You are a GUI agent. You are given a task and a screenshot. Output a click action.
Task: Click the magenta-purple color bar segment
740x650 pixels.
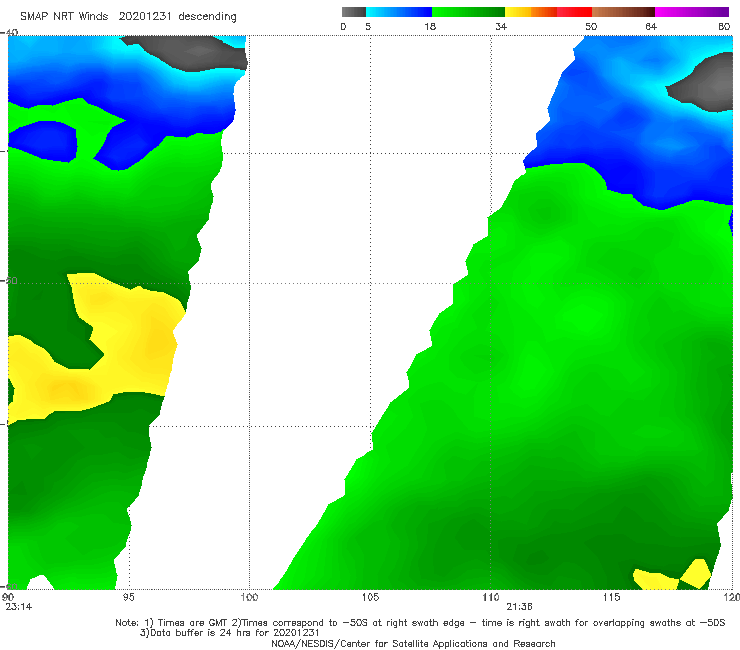point(692,12)
